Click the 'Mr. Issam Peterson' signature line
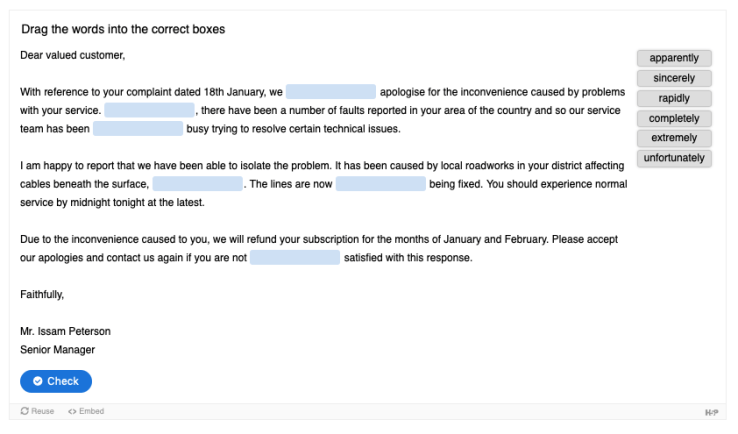The height and width of the screenshot is (434, 738). point(65,331)
